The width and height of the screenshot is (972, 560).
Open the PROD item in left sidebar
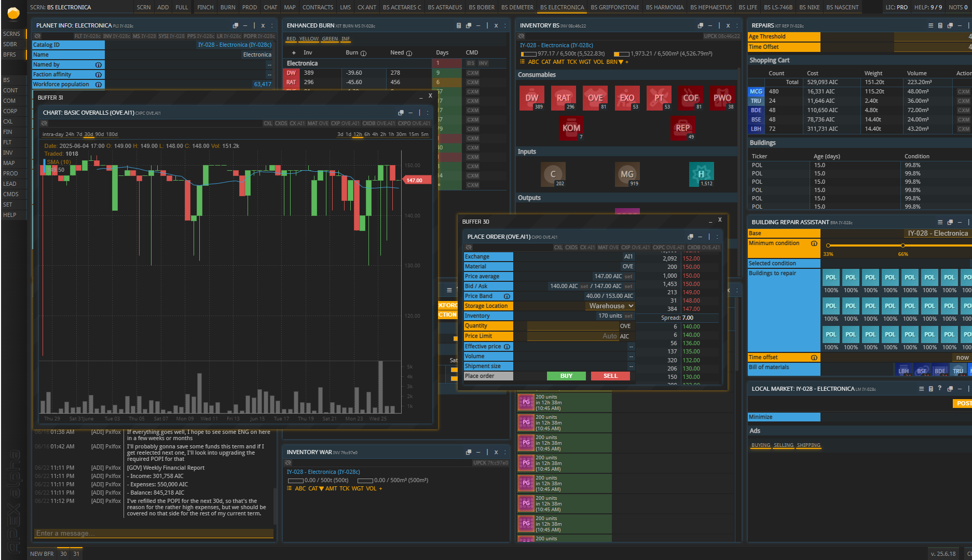click(10, 173)
